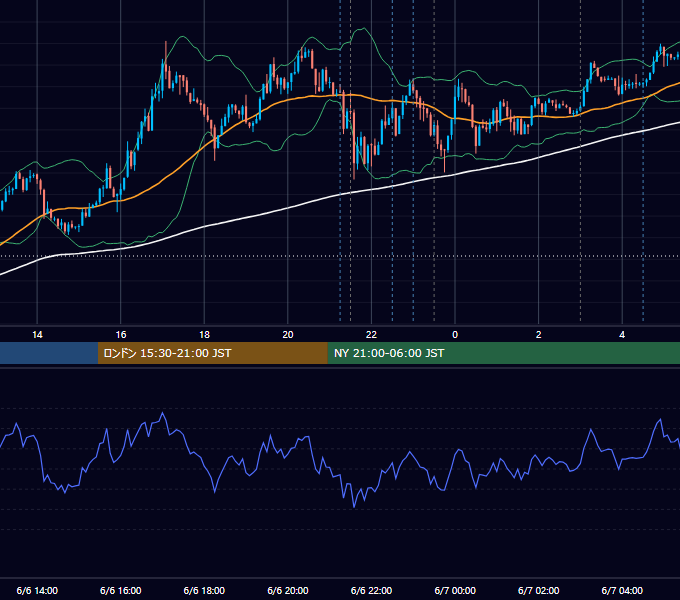Click the ロンドン 15:30-21:00 JST session band
Viewport: 680px width, 600px height.
212,353
